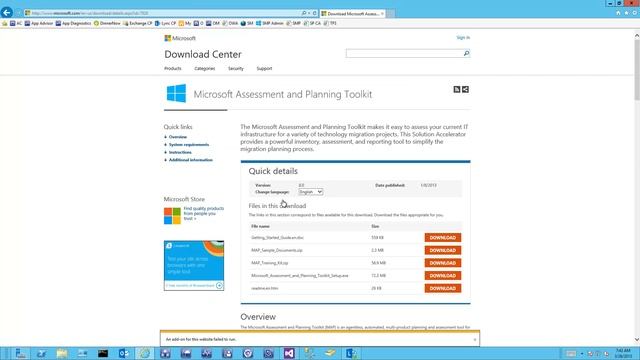This screenshot has height=360, width=640.
Task: Click the address bar search magnifier icon
Action: tap(304, 13)
